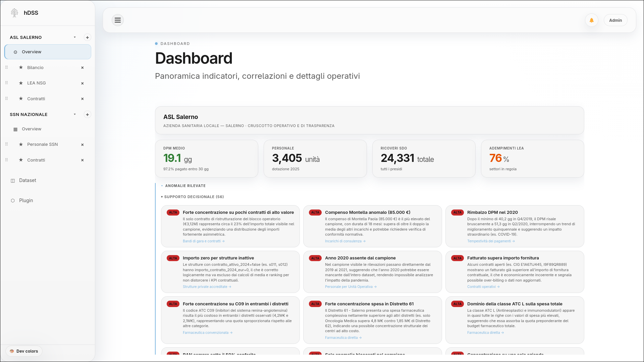This screenshot has width=644, height=362.
Task: Grab the drag handle beside Bilancio
Action: (6, 67)
